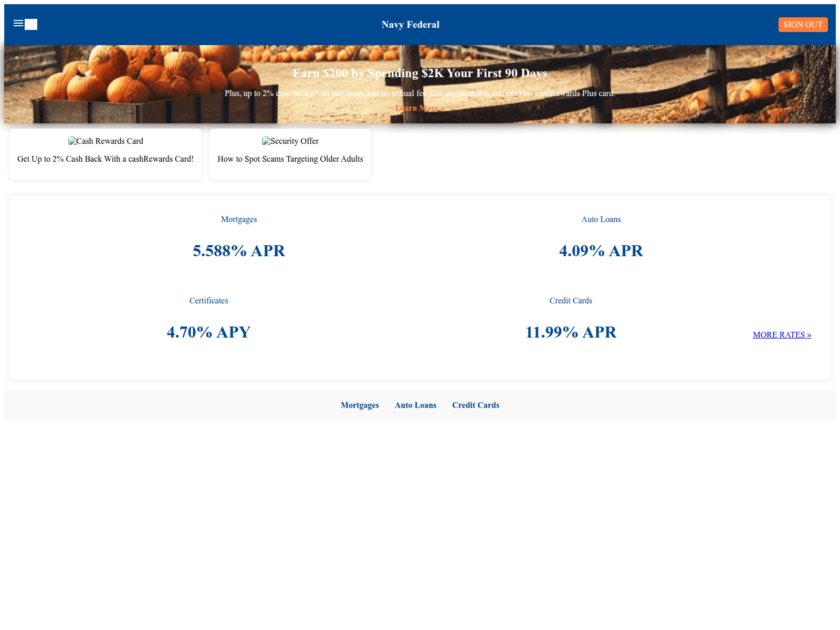This screenshot has height=630, width=840.
Task: Click the SIGN OUT button
Action: (x=803, y=25)
